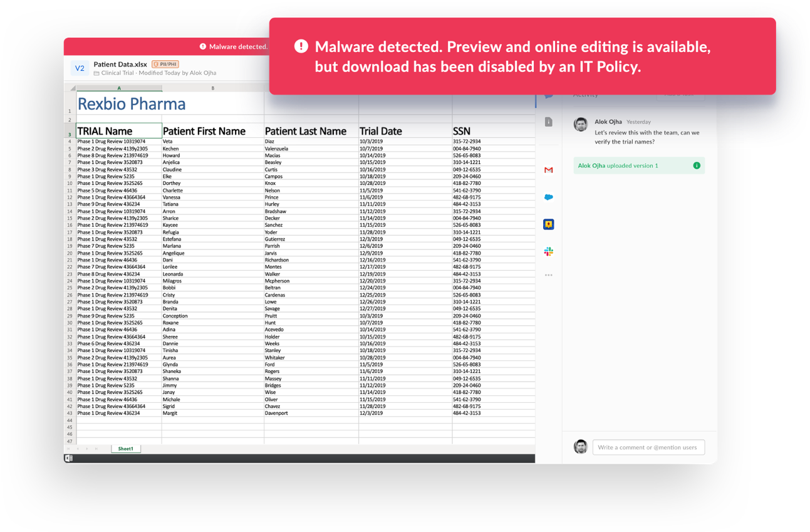Select the first name cell 'Anjelica'
This screenshot has height=532, width=810.
coord(213,163)
